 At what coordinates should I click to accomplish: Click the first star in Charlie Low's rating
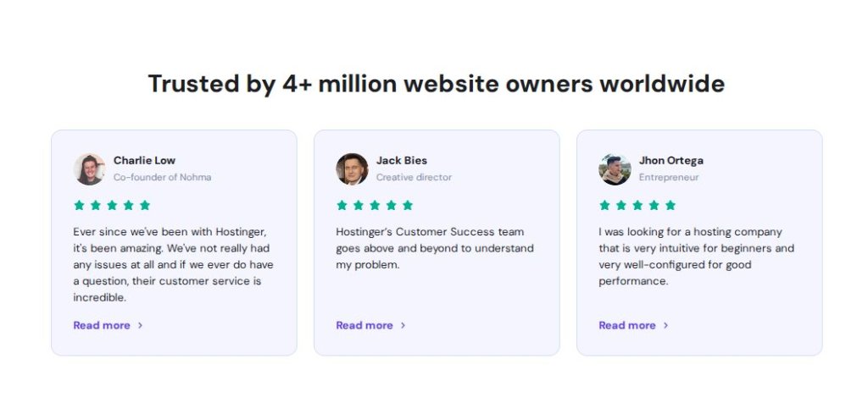80,205
